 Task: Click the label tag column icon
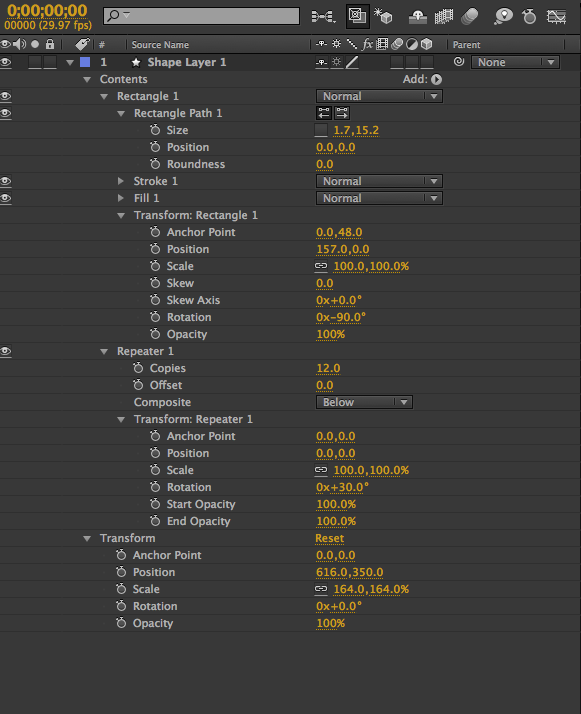(82, 44)
